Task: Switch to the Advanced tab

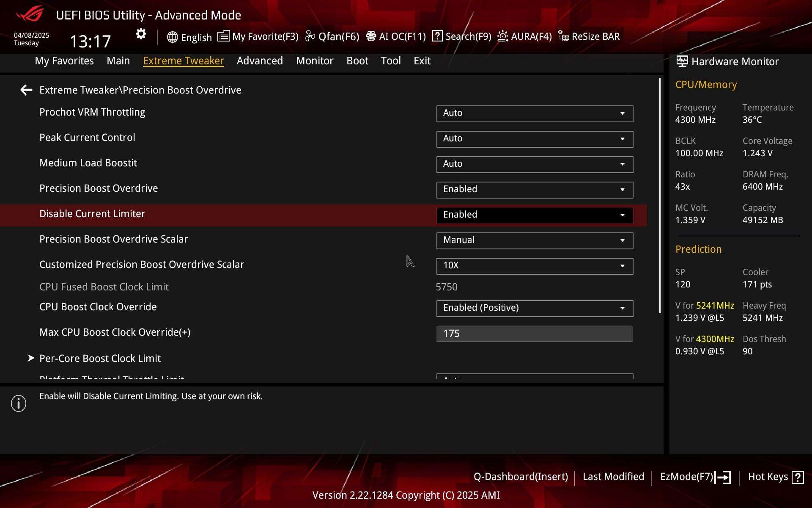Action: tap(260, 61)
